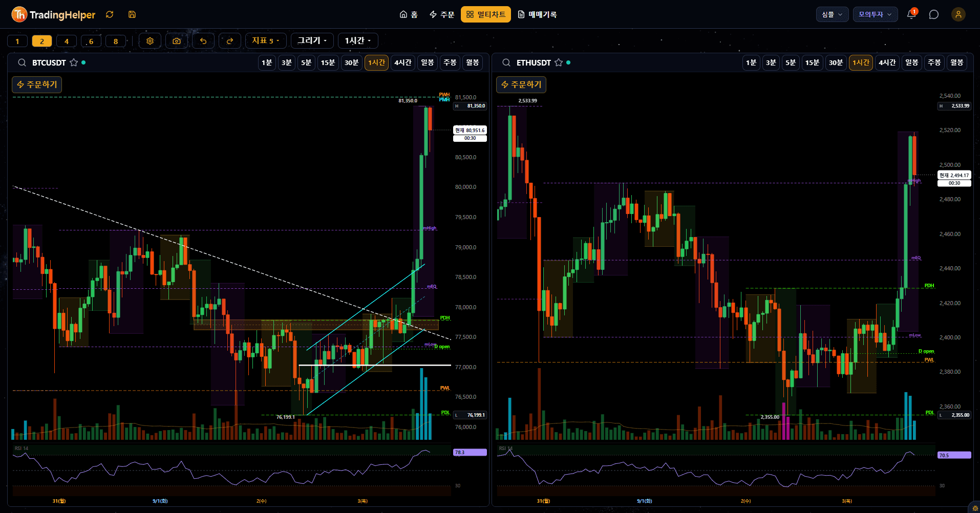Open the user profile avatar
Screen dimensions: 980x513
pyautogui.click(x=958, y=14)
